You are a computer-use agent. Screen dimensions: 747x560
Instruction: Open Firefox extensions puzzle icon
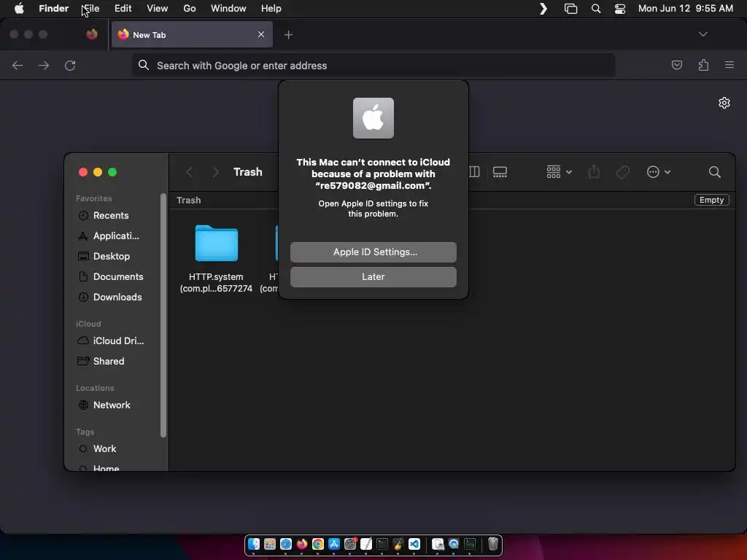[x=703, y=65]
